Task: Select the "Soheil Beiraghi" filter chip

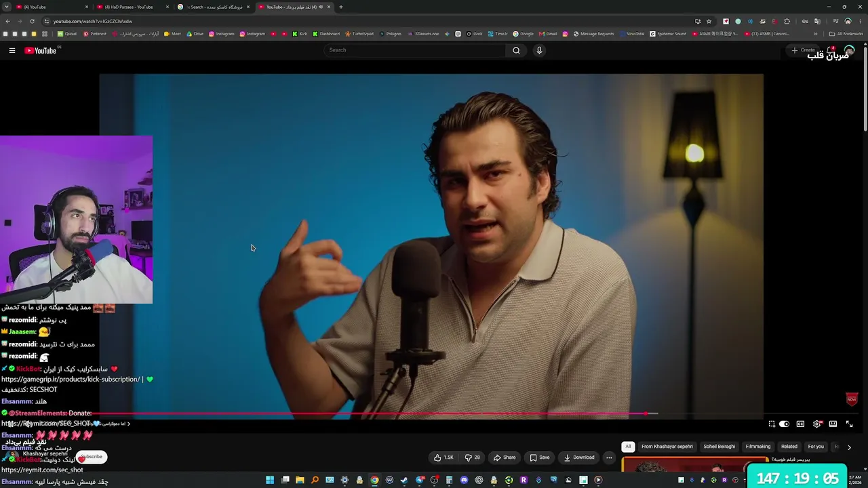Action: (719, 447)
